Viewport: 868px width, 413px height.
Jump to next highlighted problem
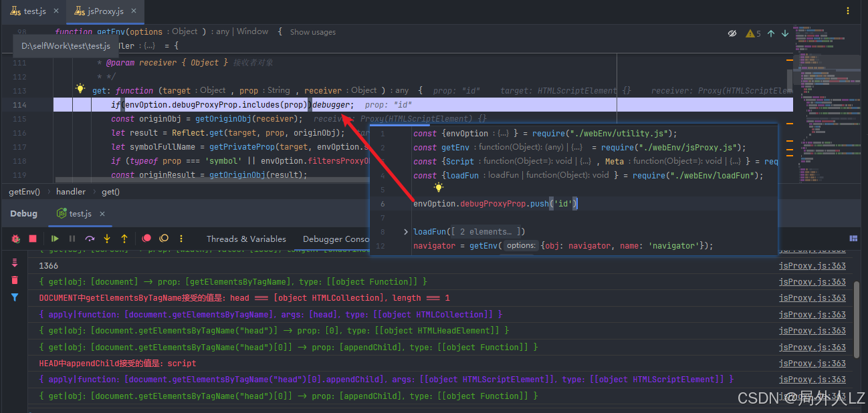[785, 33]
